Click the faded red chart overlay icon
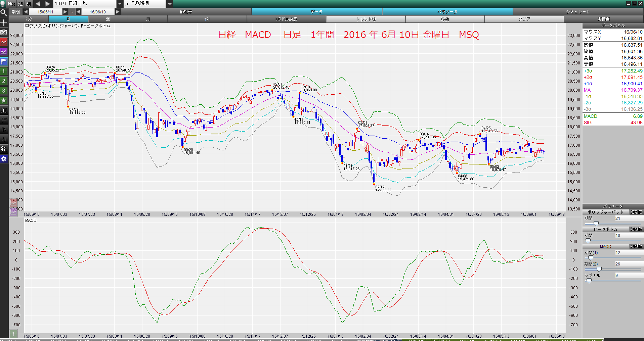Screen dimensions: 644x341 [13, 203]
